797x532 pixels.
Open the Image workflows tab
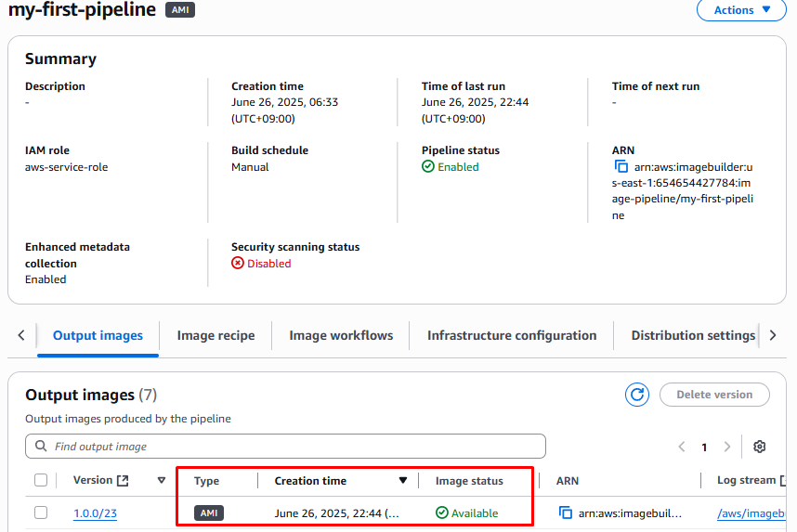[x=341, y=335]
